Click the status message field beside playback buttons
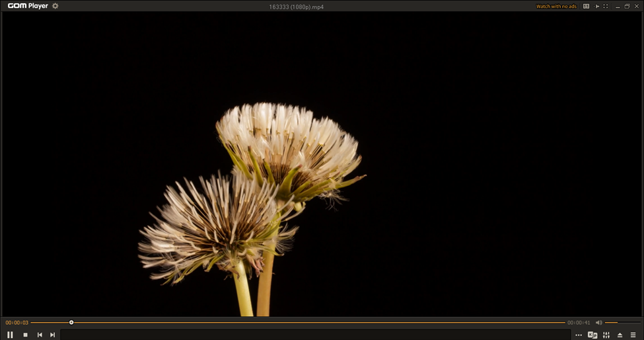 click(x=316, y=335)
